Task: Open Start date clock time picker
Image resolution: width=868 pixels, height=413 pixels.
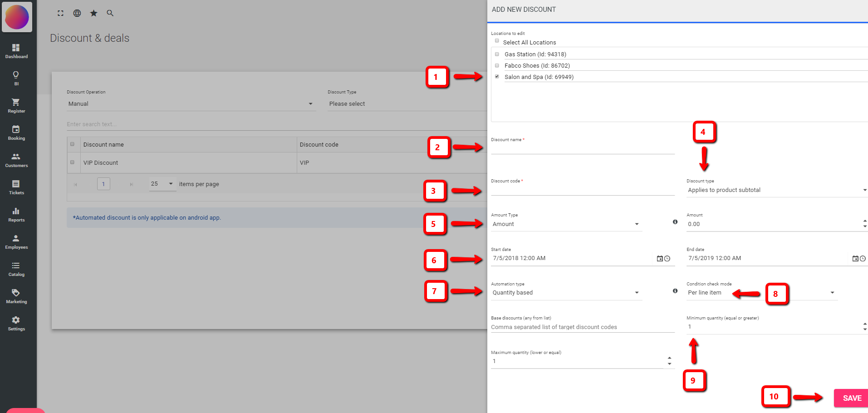Action: coord(667,258)
